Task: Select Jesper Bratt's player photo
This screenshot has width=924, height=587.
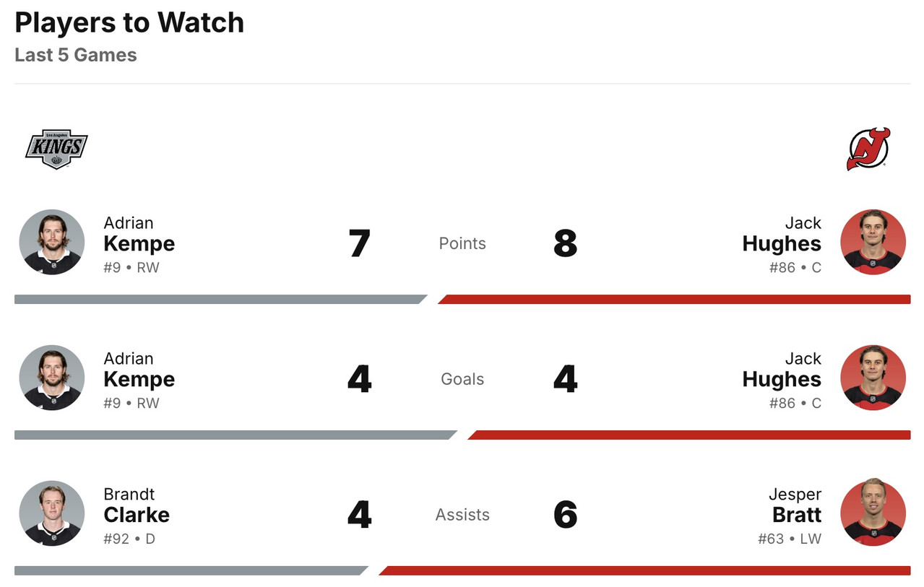Action: pyautogui.click(x=873, y=513)
